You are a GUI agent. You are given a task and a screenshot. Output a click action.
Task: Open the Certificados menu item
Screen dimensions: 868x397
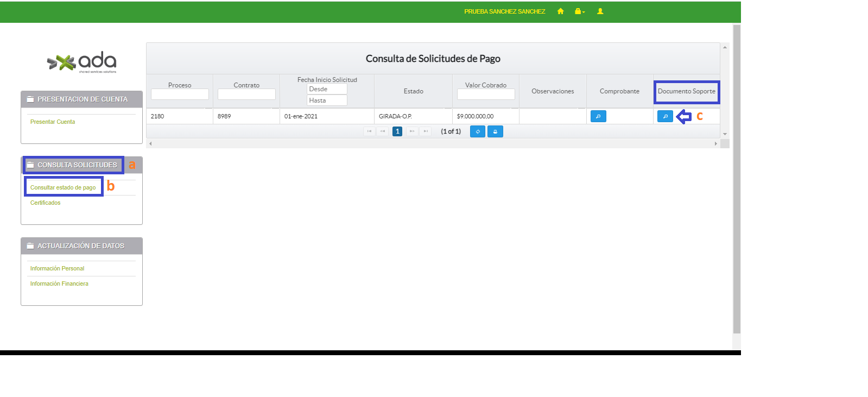(46, 203)
